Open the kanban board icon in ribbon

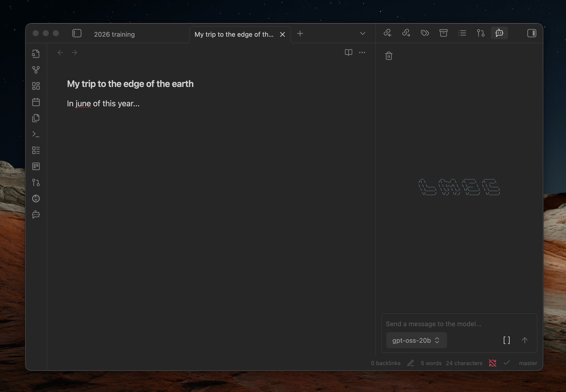[x=36, y=166]
